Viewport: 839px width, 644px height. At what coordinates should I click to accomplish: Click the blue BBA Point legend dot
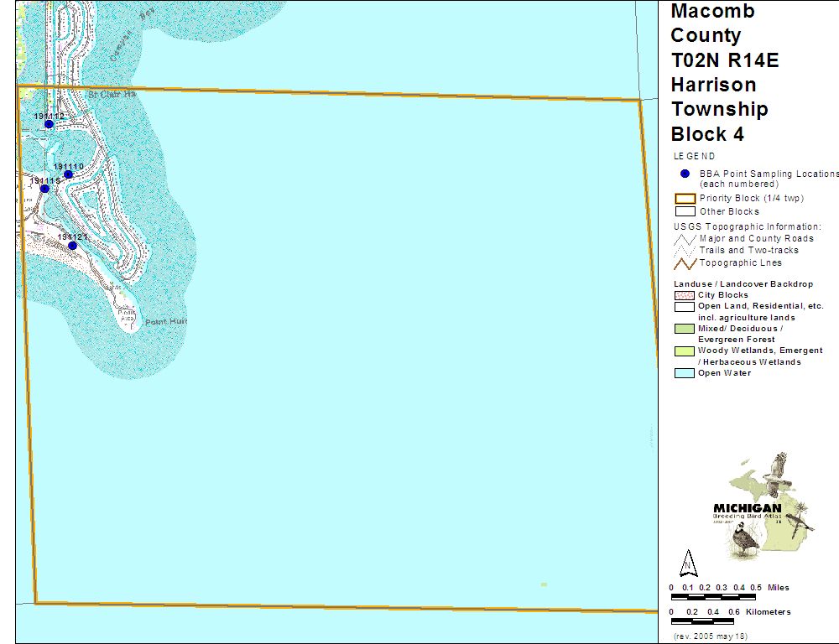(685, 174)
